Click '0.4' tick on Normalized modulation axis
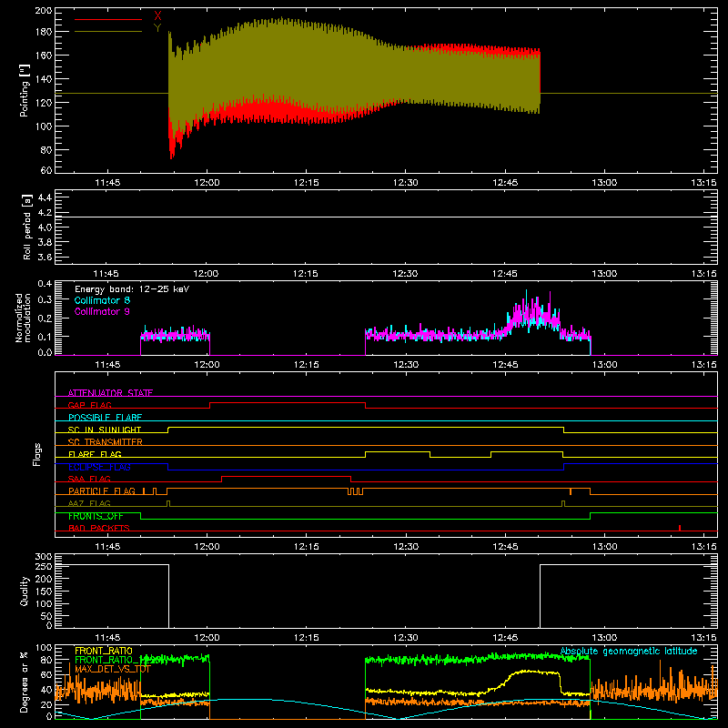 pos(45,283)
